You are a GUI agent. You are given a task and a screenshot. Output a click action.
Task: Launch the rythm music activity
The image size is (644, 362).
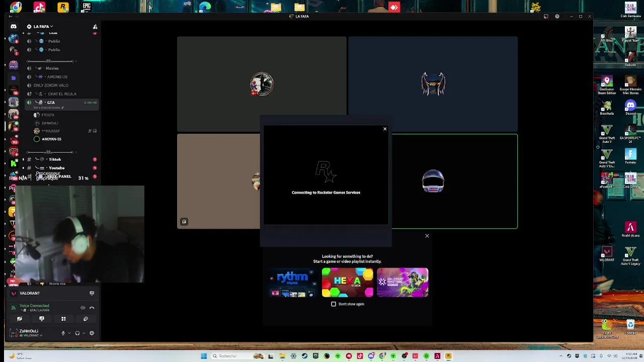[292, 283]
